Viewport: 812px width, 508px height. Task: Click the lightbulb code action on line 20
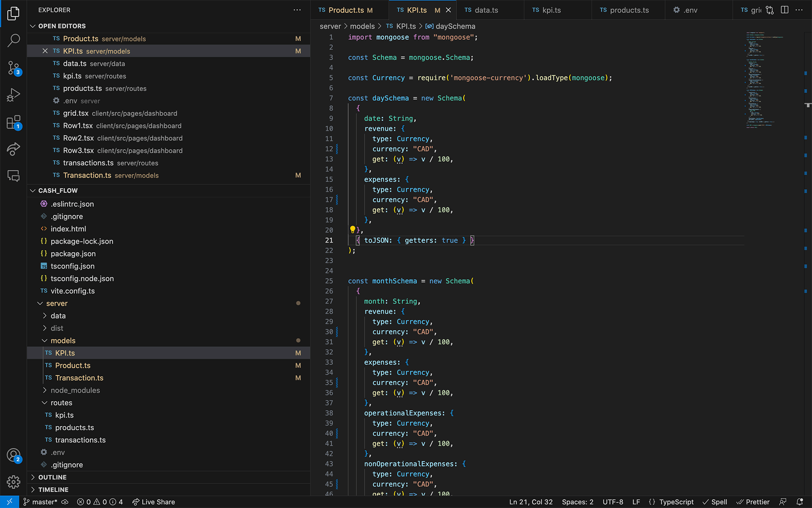352,230
